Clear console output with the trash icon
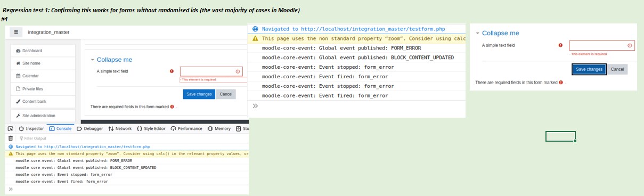 tap(10, 138)
